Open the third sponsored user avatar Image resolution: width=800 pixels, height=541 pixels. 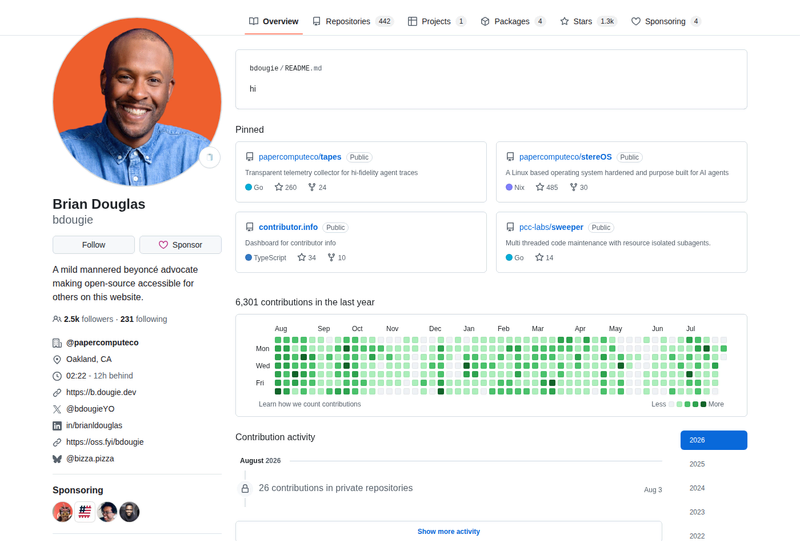pyautogui.click(x=107, y=512)
